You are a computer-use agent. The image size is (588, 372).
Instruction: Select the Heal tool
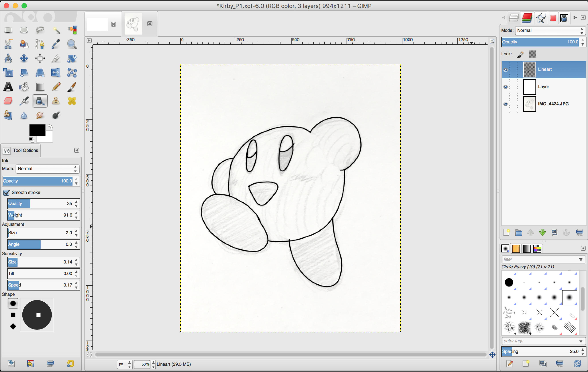click(72, 101)
